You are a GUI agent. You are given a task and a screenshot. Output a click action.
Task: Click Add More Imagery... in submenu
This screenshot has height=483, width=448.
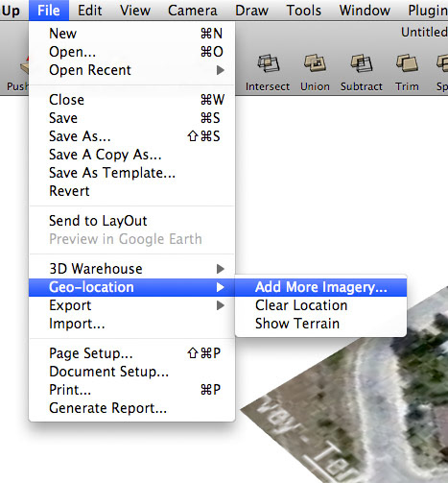coord(320,287)
